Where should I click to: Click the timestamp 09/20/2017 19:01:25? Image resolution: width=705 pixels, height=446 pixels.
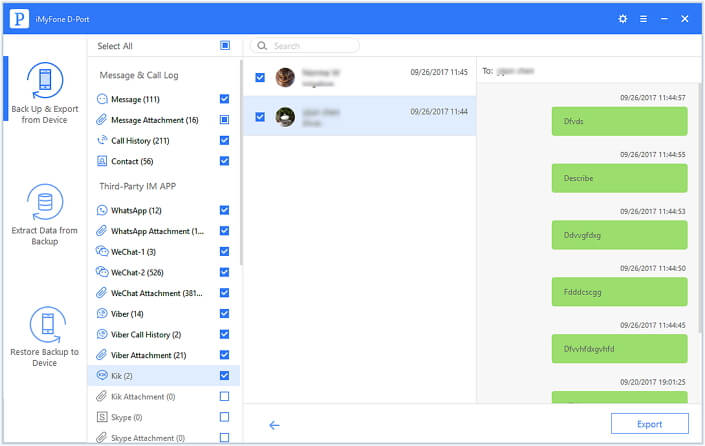[x=653, y=382]
